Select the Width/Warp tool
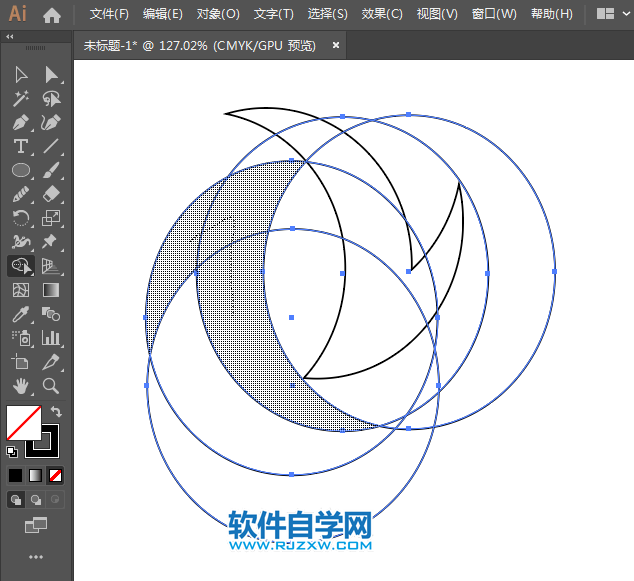Viewport: 634px width, 581px height. coord(21,242)
